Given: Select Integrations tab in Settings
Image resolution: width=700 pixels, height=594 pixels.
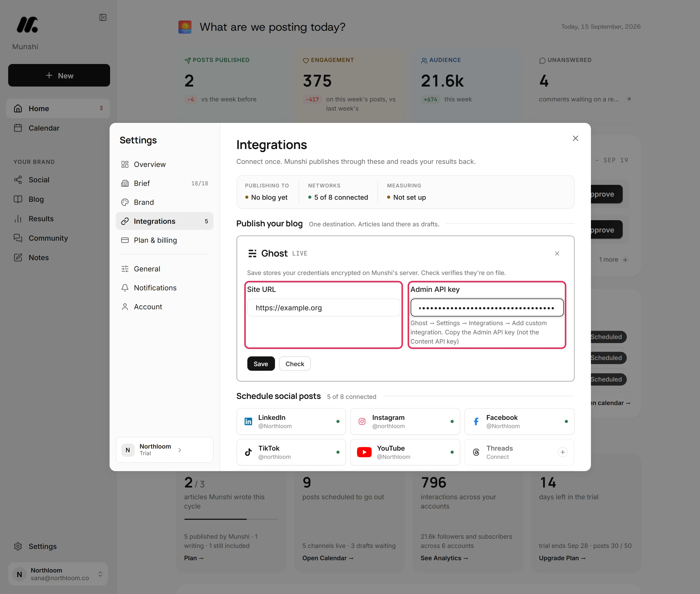Looking at the screenshot, I should 164,221.
